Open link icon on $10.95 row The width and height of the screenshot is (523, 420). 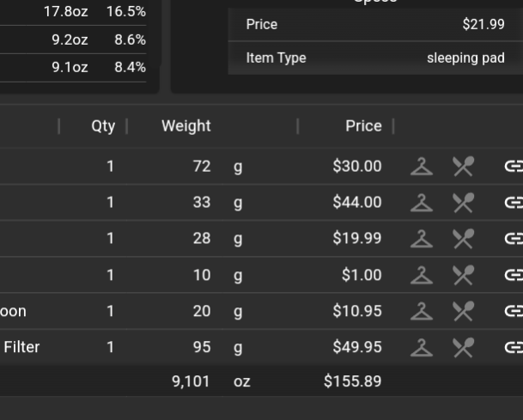click(514, 311)
